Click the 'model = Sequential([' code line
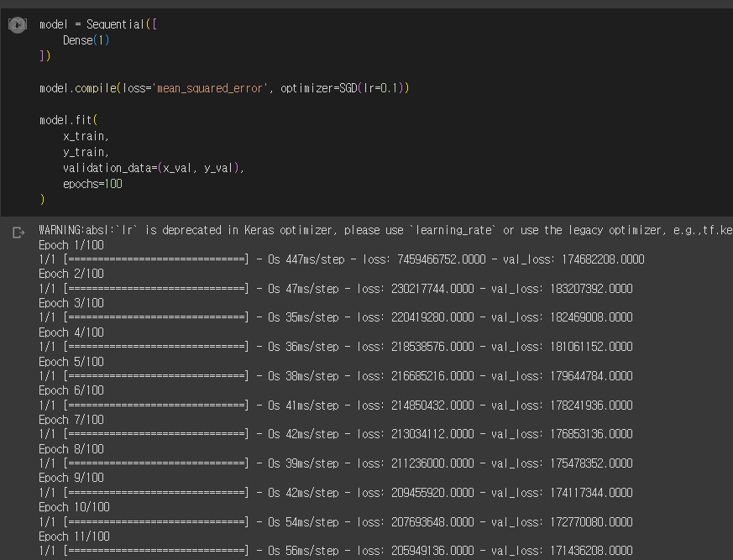The height and width of the screenshot is (560, 733). [x=98, y=24]
